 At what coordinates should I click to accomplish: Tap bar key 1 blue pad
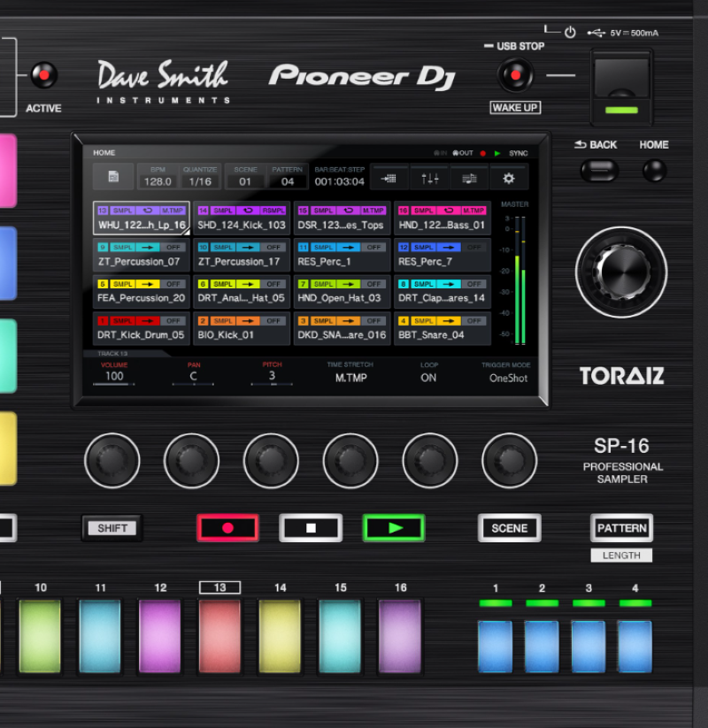tap(496, 647)
